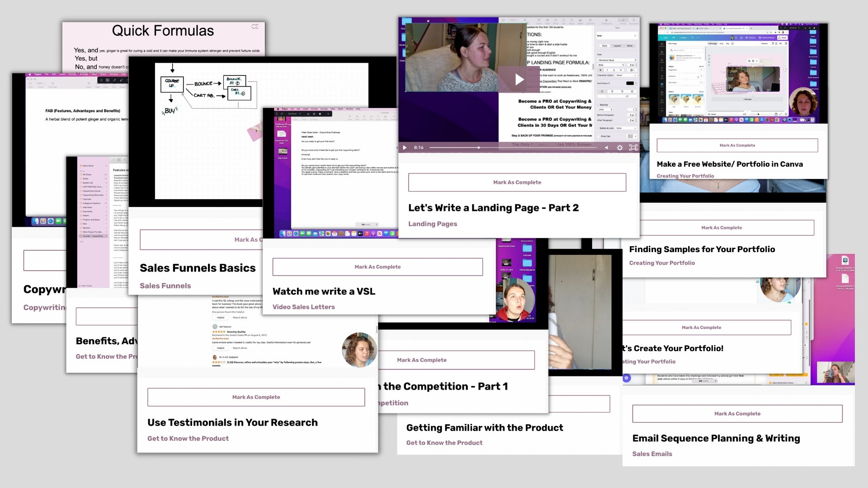Enter fullscreen mode with the fullscreen icon
Image resolution: width=868 pixels, height=488 pixels.
coord(633,148)
